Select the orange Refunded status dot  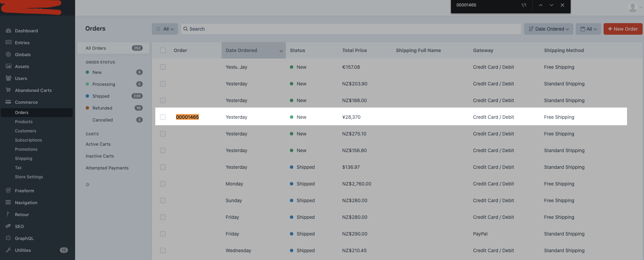pos(87,108)
